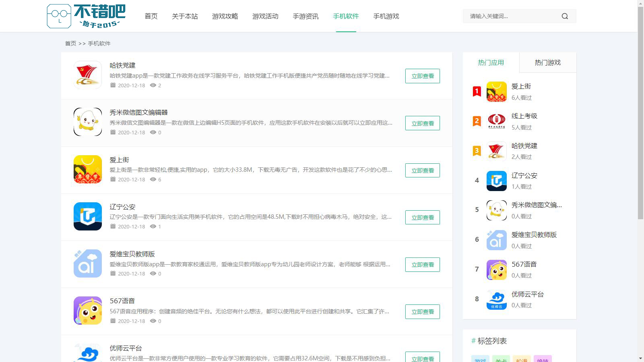Focus the keyword search input field
The width and height of the screenshot is (644, 362).
tap(511, 16)
